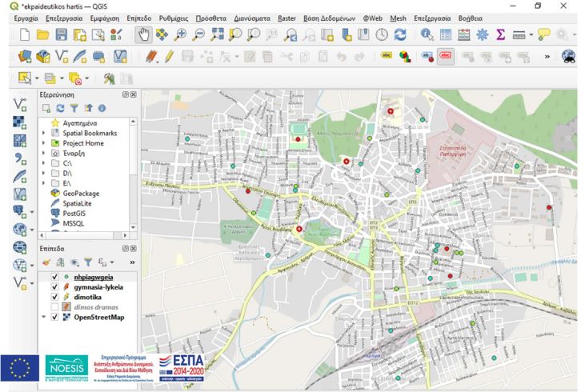Expand the C:\ drive in browser
Screen dimensions: 585x392
coord(43,162)
